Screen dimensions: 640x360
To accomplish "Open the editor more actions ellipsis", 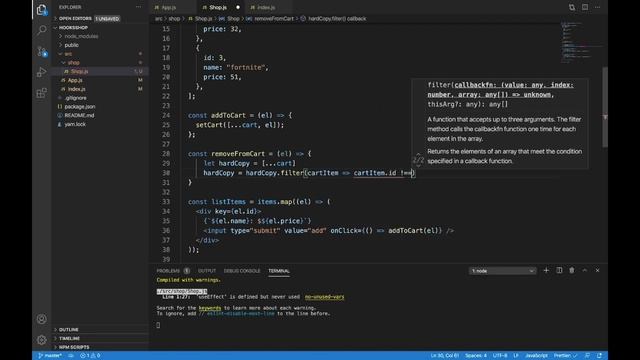I will click(x=598, y=7).
